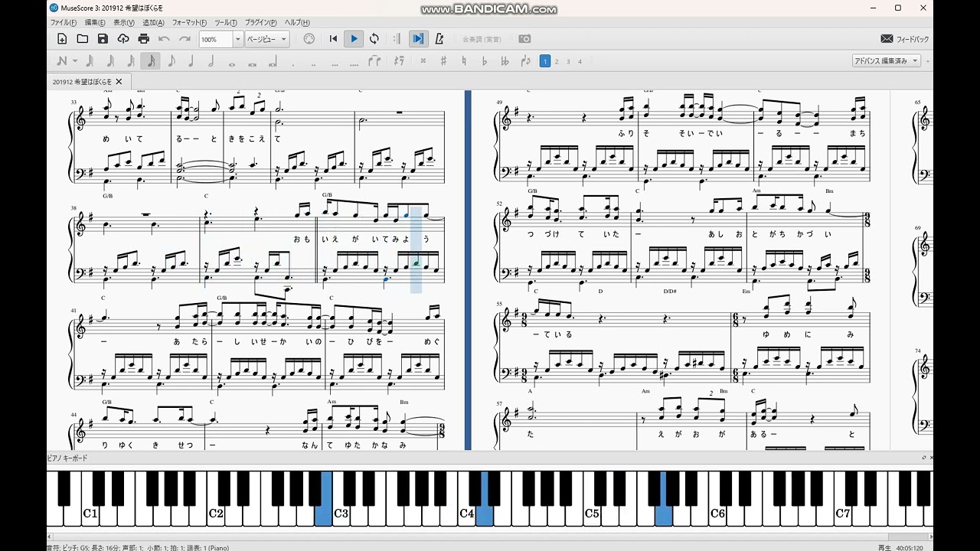Open the ヘルプ menu
Viewport: 980px width, 551px height.
click(x=297, y=23)
